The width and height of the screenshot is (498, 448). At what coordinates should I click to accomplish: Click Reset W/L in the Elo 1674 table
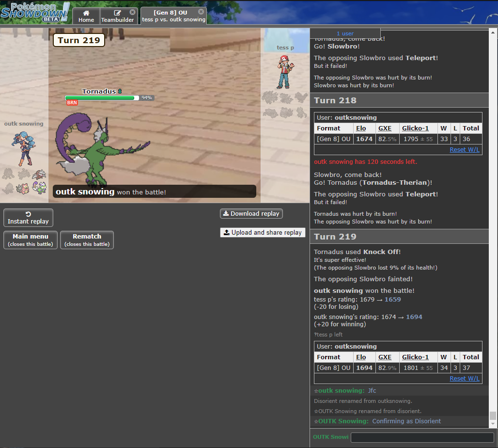pyautogui.click(x=465, y=150)
